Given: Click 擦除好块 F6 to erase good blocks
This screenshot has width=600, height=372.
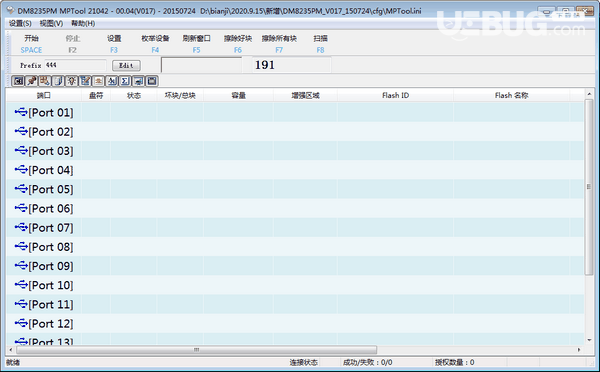Looking at the screenshot, I should tap(238, 44).
